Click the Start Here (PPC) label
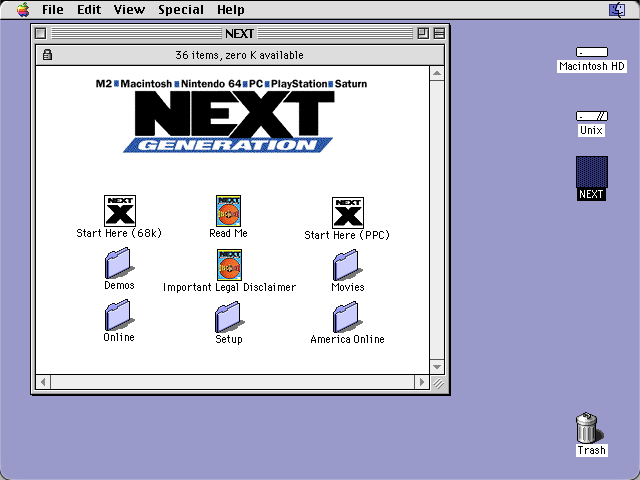This screenshot has width=640, height=480. tap(347, 235)
